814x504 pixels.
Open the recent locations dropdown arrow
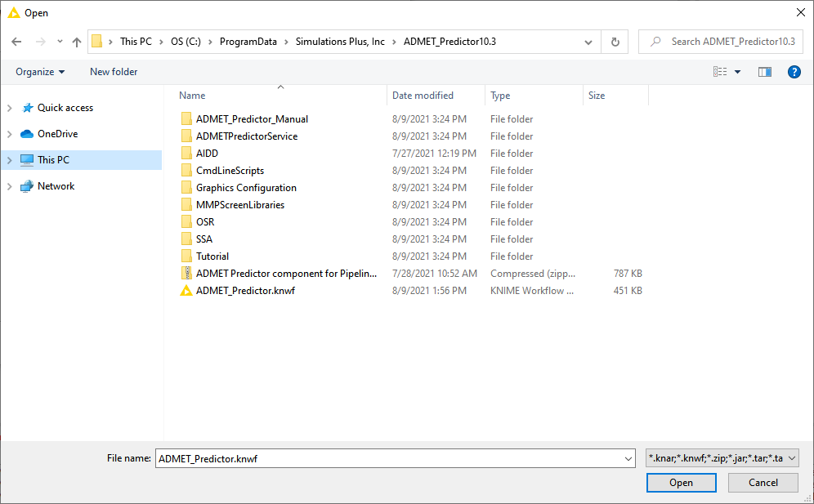coord(60,42)
